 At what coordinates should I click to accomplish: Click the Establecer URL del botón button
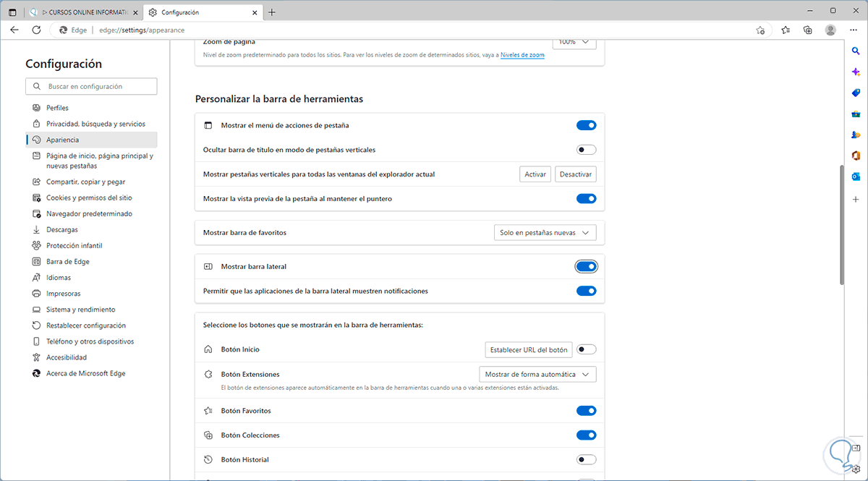point(528,350)
